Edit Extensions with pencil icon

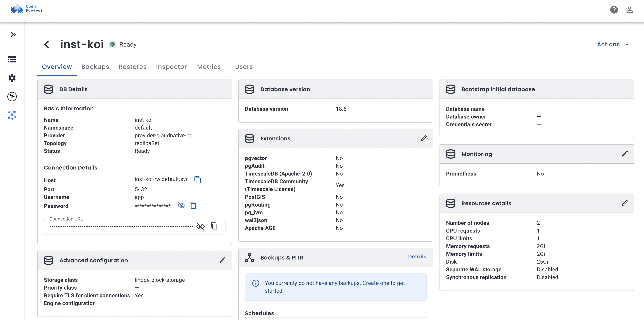[424, 138]
